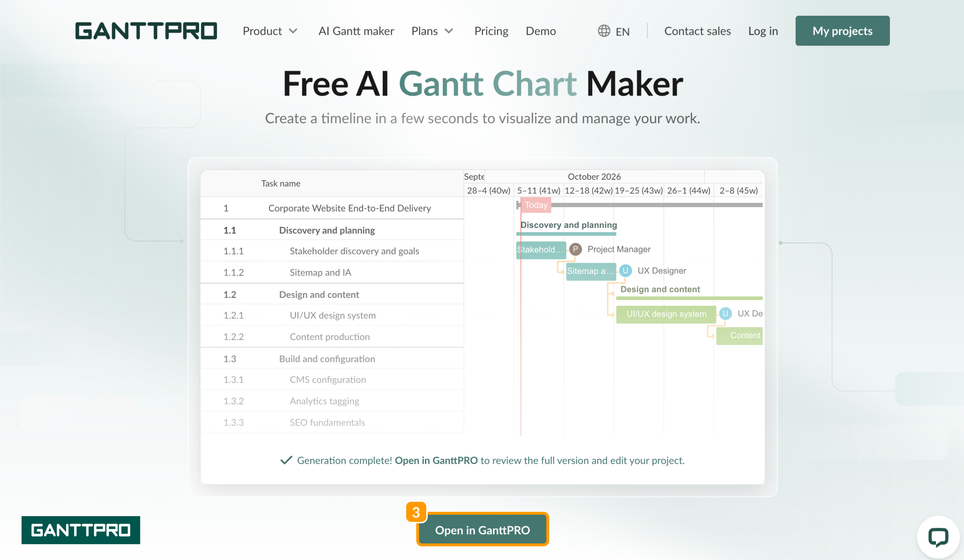This screenshot has height=560, width=964.
Task: Click the GanttPRO logo in header
Action: pyautogui.click(x=146, y=31)
